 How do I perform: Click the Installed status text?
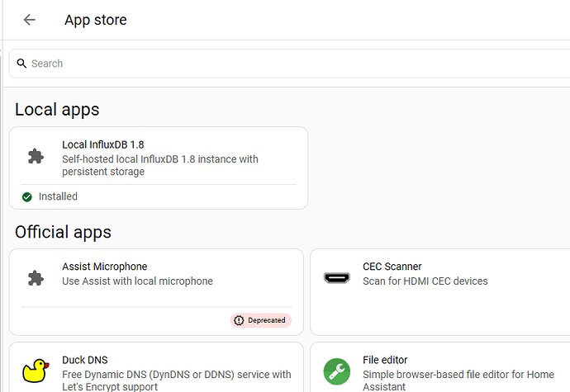58,196
